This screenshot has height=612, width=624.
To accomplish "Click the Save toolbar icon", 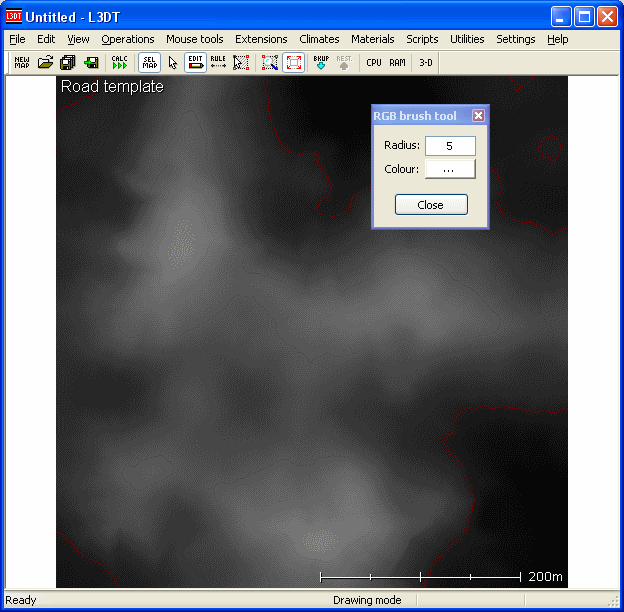I will coord(91,62).
